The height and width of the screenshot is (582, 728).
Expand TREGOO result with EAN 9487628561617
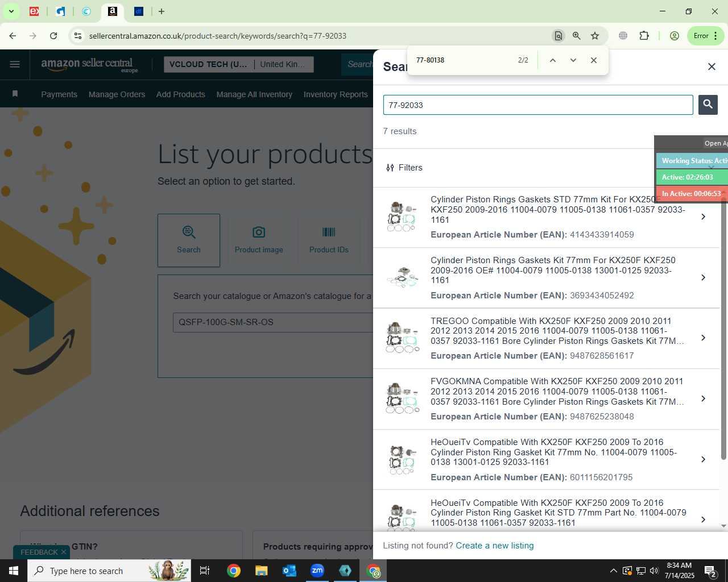pos(703,338)
